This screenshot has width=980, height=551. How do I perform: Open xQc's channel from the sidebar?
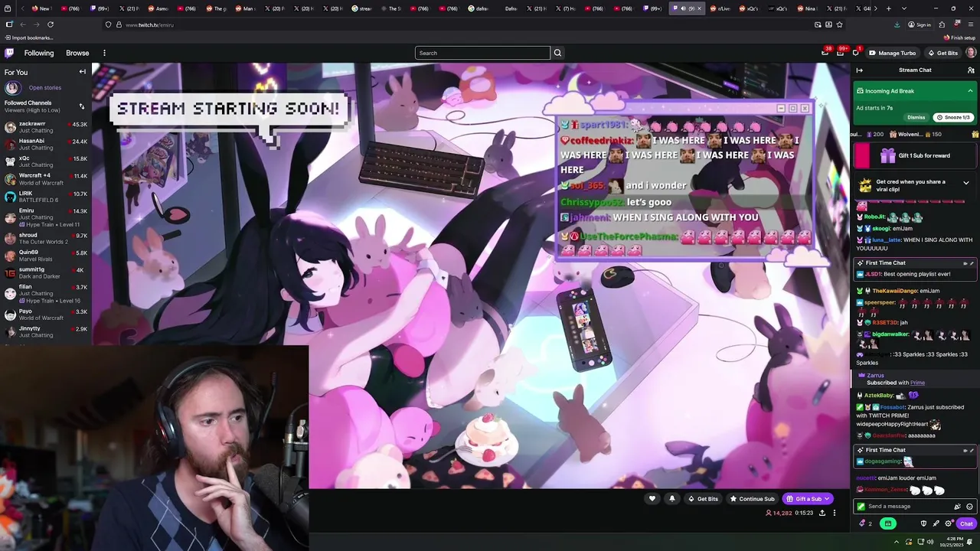[x=46, y=161]
